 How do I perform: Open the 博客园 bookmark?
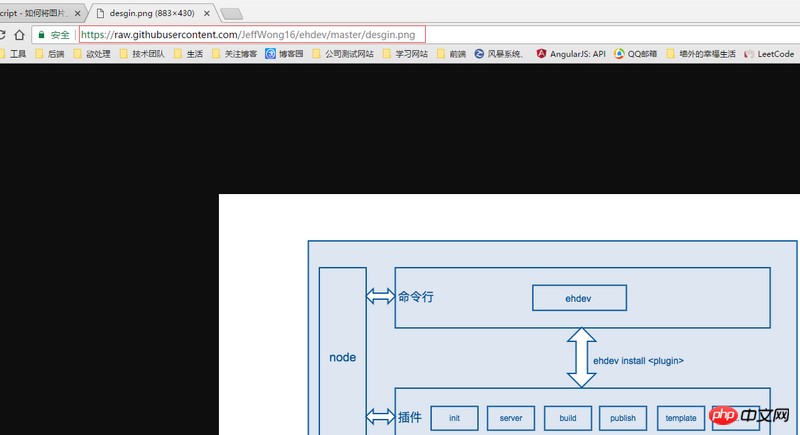[x=285, y=54]
